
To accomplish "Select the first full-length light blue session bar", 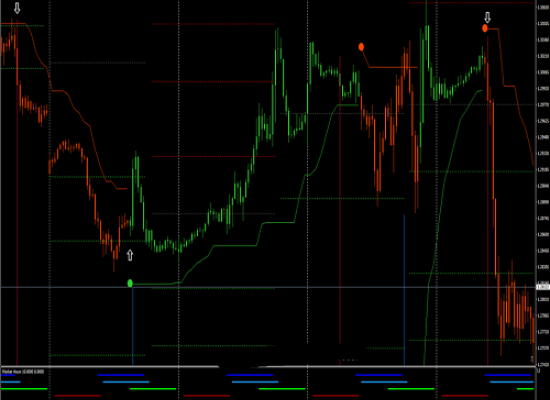I will click(126, 382).
